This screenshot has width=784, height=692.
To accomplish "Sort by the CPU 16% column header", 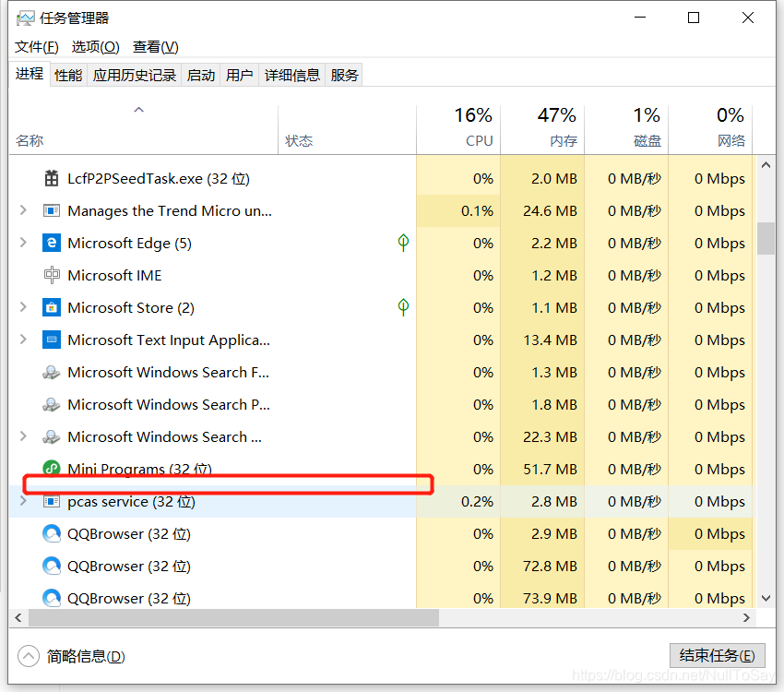I will 458,129.
